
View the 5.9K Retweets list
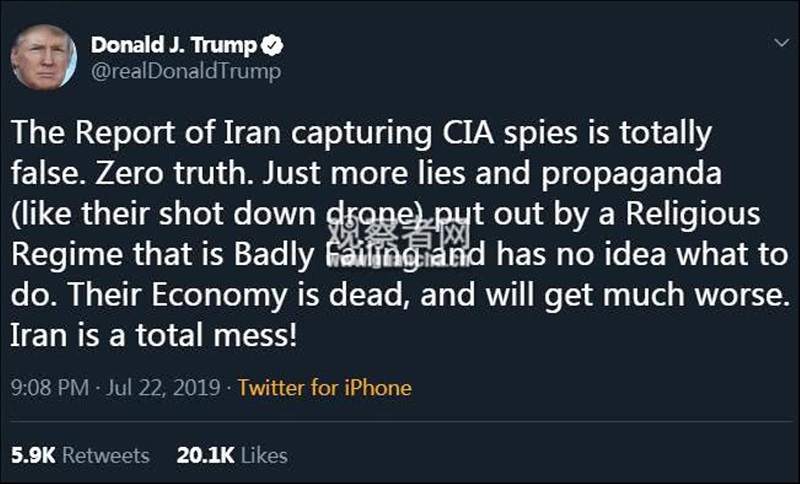tap(80, 455)
